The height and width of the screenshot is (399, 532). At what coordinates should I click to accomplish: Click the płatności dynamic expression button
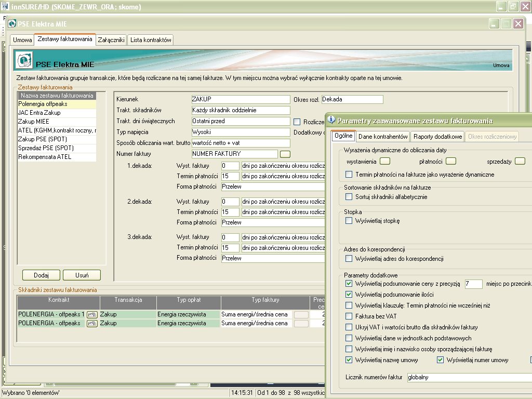[450, 161]
